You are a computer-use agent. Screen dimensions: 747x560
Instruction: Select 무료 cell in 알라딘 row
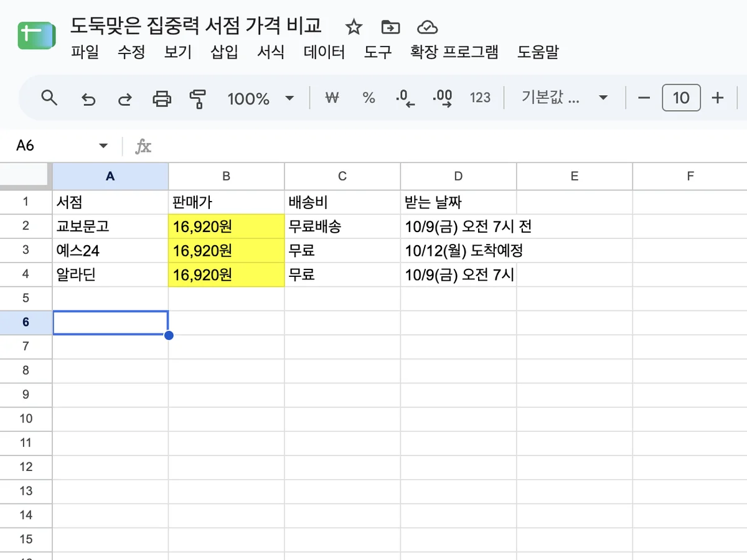[x=342, y=274]
